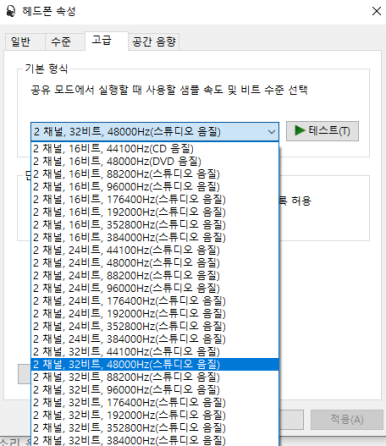Screen dimensions: 386x446
Task: Choose 2 채널, 32비트, 96000Hz entry
Action: pyautogui.click(x=155, y=390)
